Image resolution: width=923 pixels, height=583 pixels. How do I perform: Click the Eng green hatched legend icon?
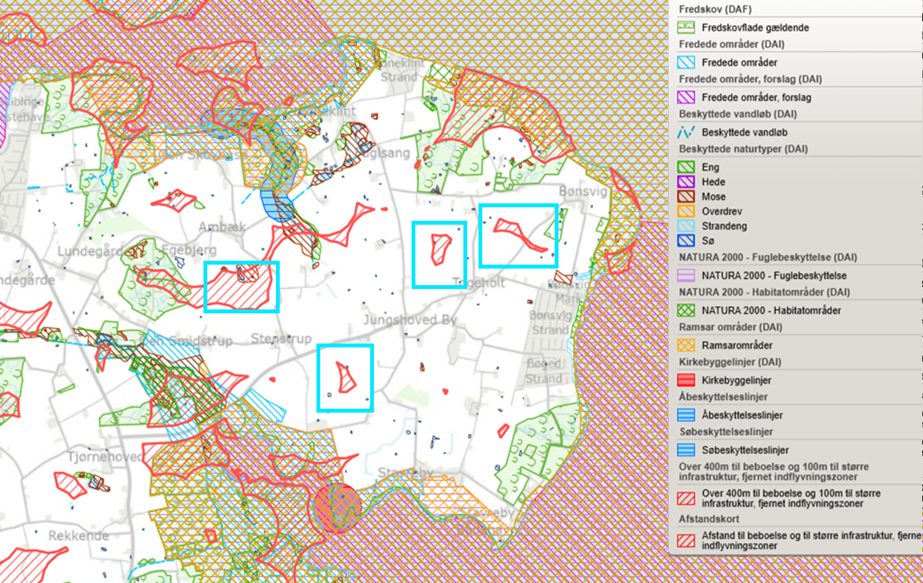tap(686, 168)
